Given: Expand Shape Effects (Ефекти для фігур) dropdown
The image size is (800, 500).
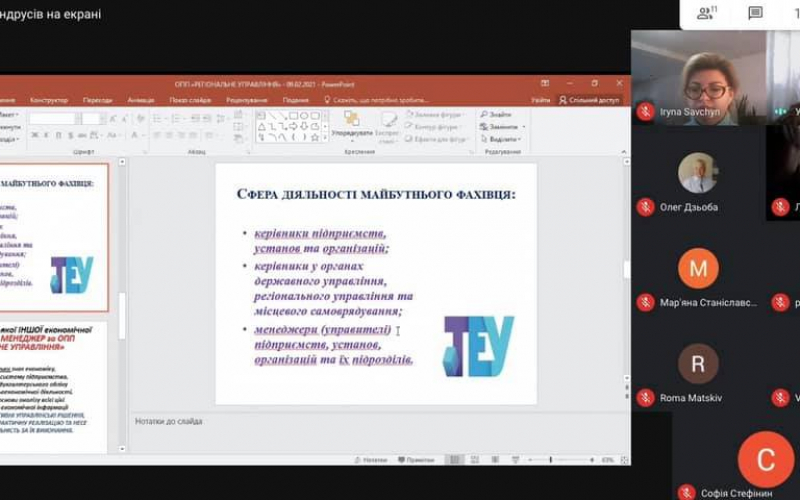Looking at the screenshot, I should pos(438,139).
